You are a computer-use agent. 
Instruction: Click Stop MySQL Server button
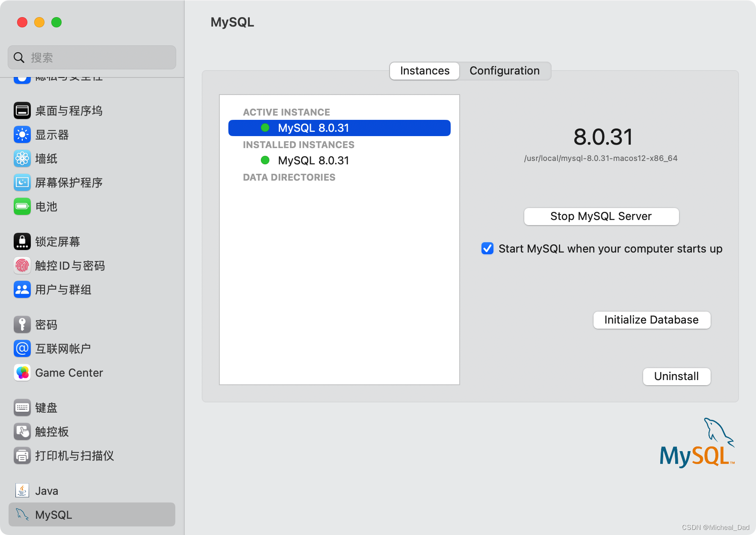tap(601, 217)
